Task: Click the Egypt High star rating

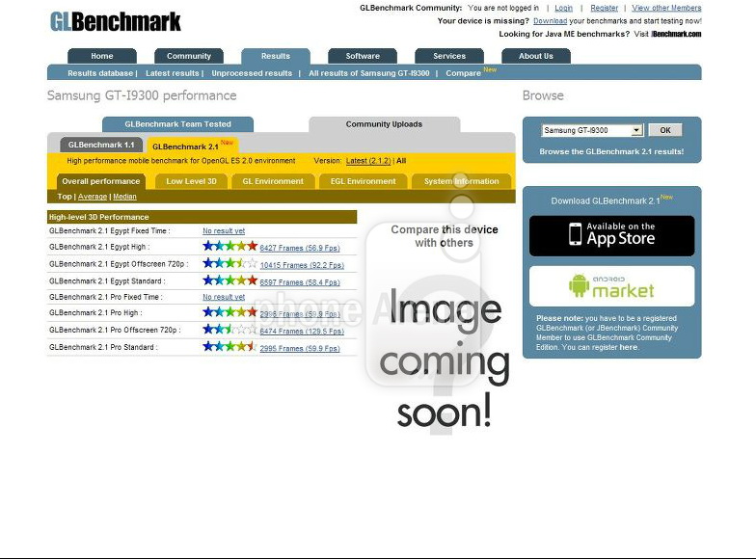Action: [229, 247]
